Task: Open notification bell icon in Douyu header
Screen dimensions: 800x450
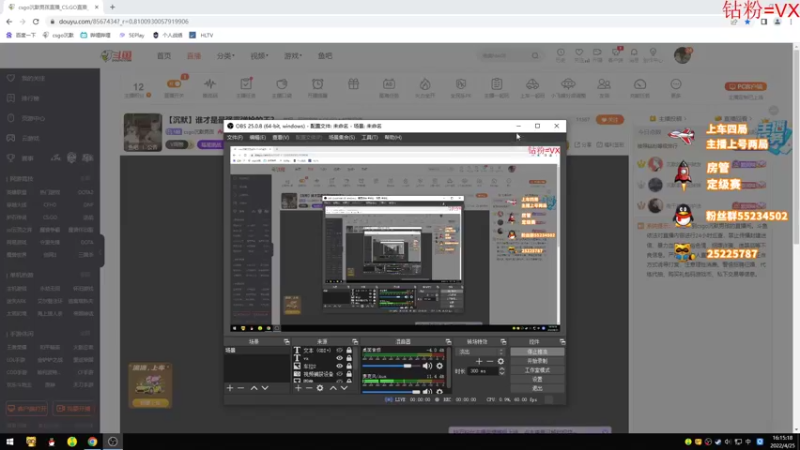Action: click(634, 53)
